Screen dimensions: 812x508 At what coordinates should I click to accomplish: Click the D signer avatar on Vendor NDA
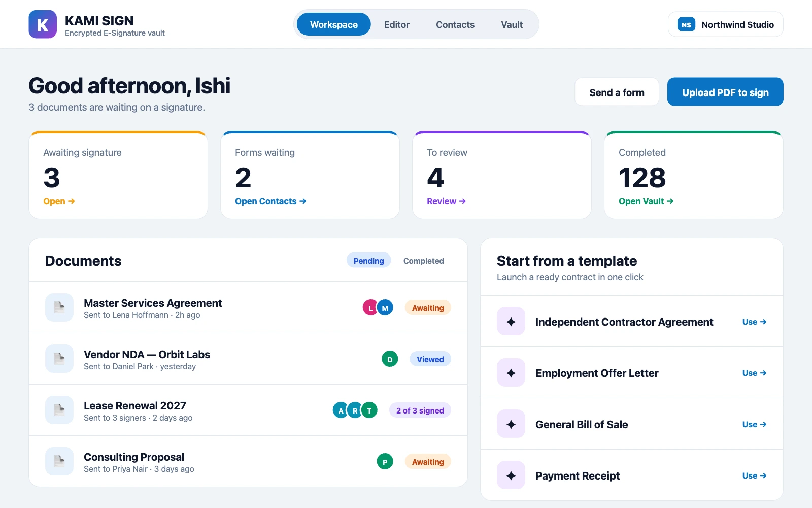tap(390, 359)
